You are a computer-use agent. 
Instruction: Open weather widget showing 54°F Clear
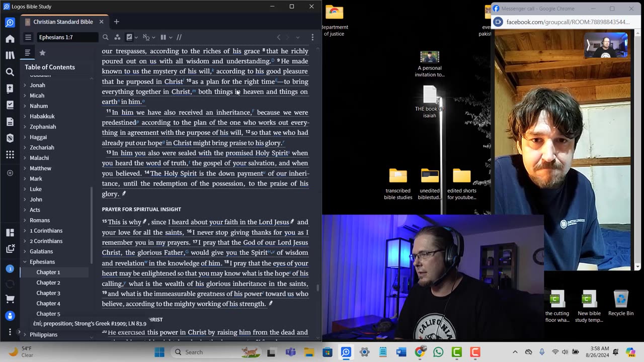click(x=21, y=352)
